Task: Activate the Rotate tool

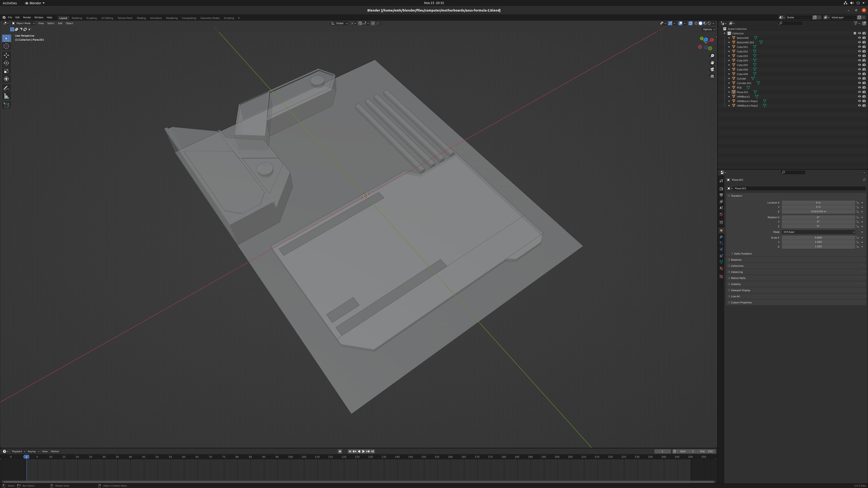Action: click(x=6, y=63)
